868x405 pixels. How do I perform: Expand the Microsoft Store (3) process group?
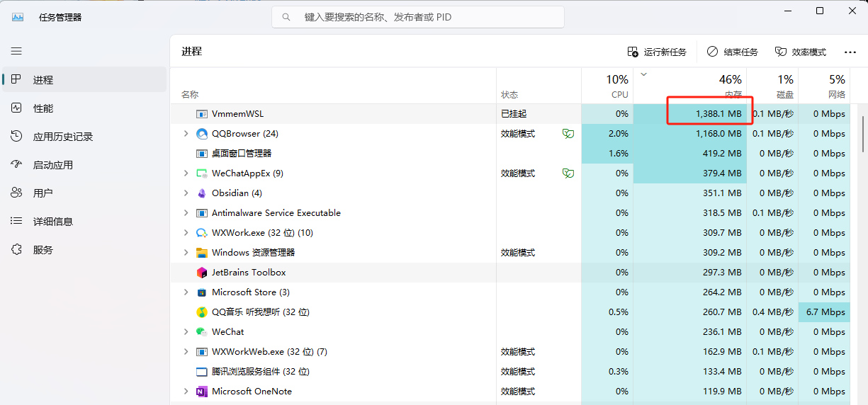click(186, 292)
